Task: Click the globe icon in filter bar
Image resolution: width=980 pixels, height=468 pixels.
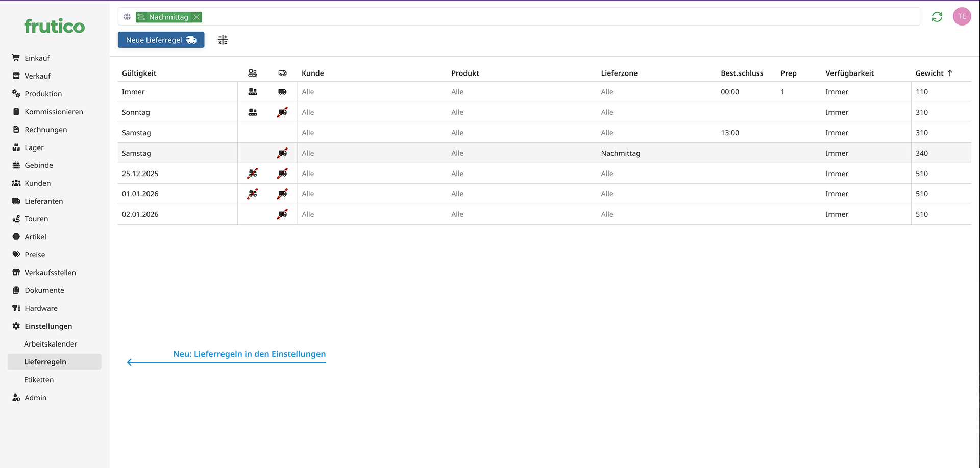Action: pyautogui.click(x=127, y=17)
